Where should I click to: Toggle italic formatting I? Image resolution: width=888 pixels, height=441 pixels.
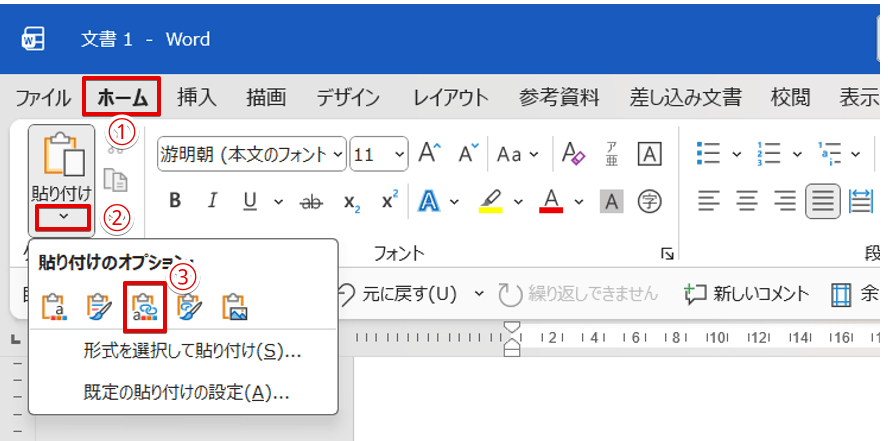(x=212, y=200)
